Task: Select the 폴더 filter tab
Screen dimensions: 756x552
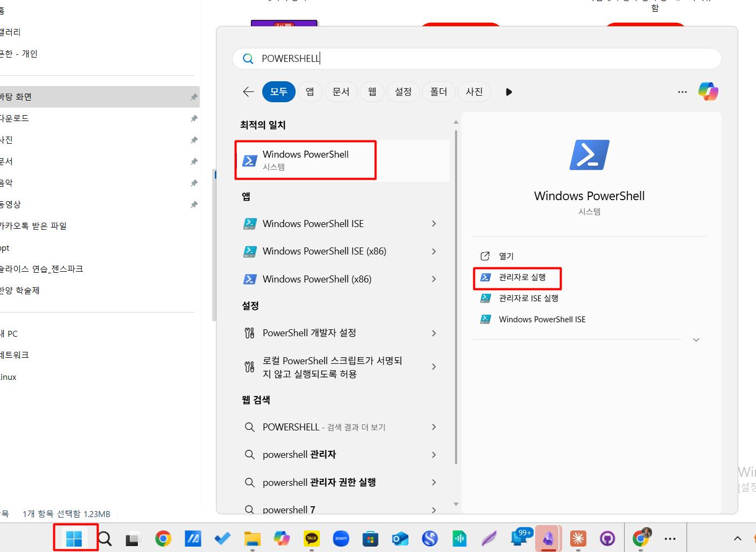Action: pyautogui.click(x=439, y=91)
